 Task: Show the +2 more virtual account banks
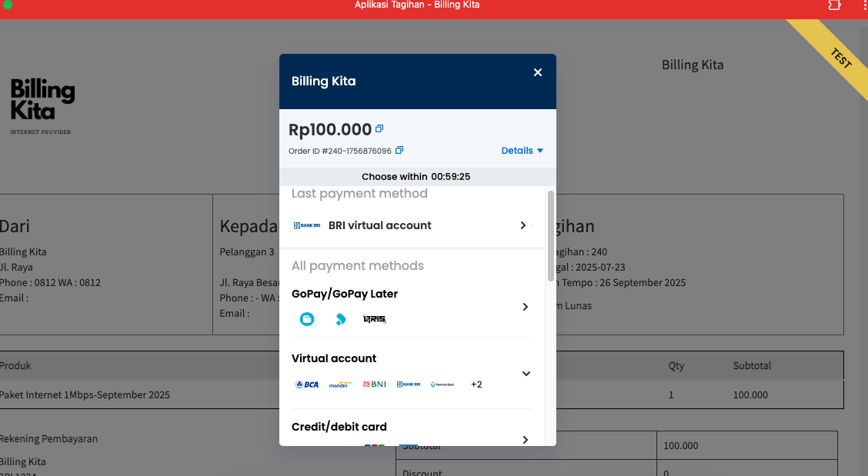476,384
